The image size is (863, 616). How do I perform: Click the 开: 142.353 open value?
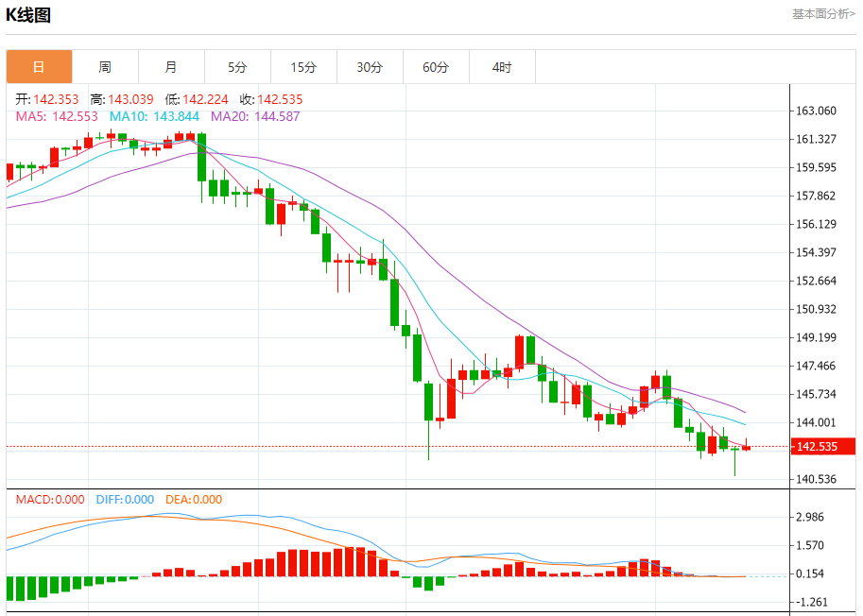click(x=46, y=99)
